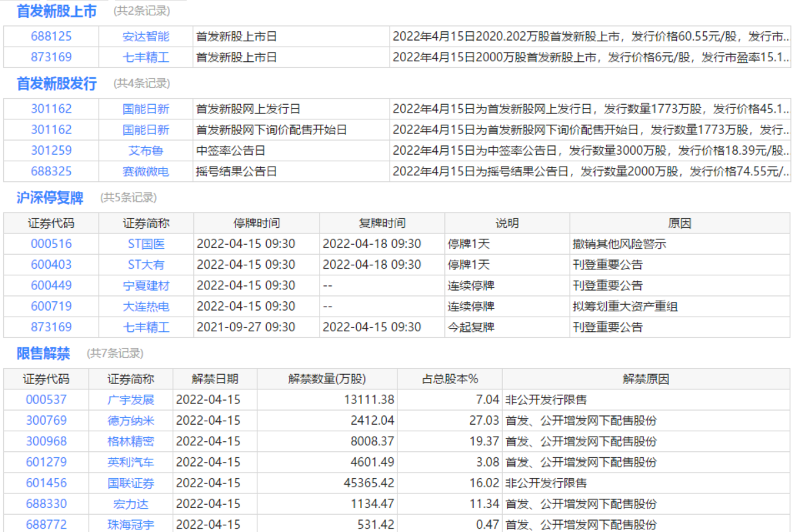Open stock code 688125 link

[51, 37]
